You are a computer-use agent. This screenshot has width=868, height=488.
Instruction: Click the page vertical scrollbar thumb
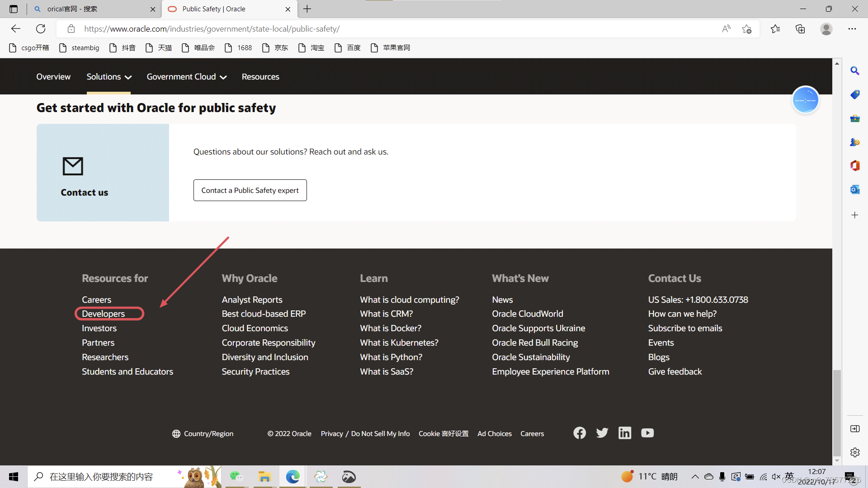[837, 413]
